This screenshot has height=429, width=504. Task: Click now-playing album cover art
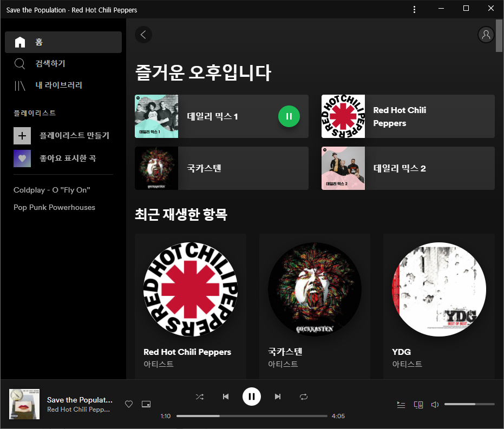(x=24, y=404)
